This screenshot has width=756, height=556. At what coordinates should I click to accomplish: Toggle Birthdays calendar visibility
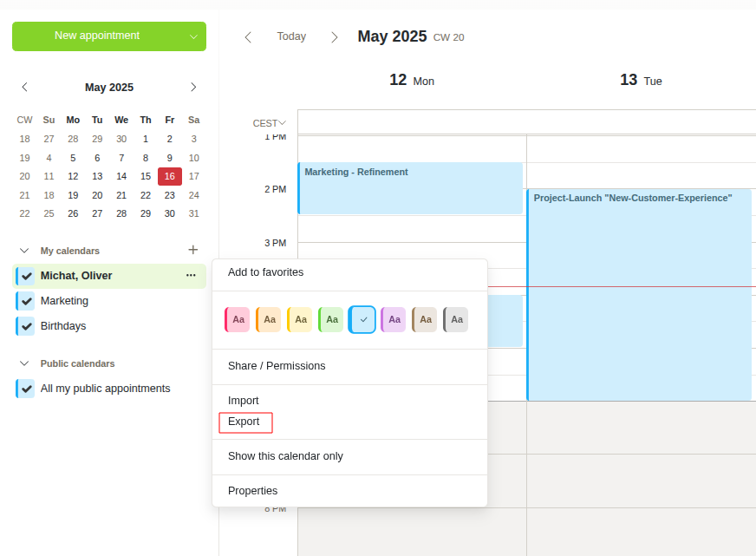(27, 326)
